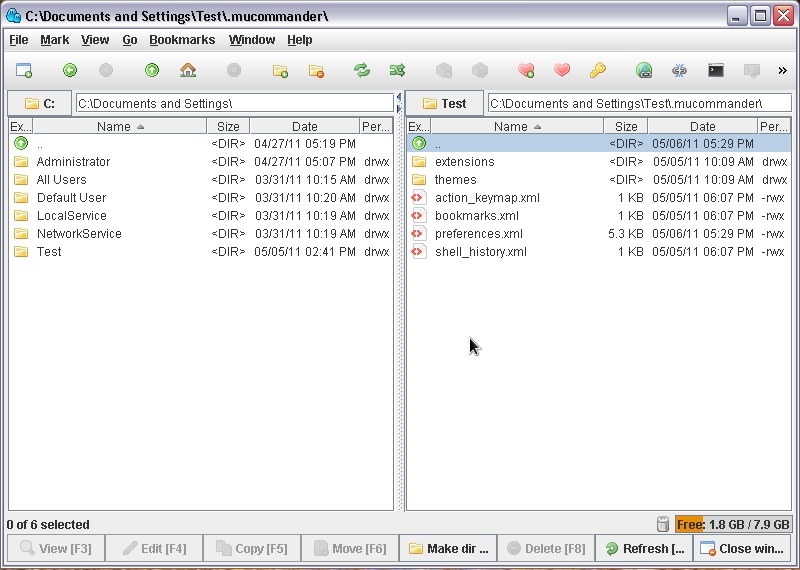Go to home folder house icon
Image resolution: width=800 pixels, height=570 pixels.
click(x=188, y=70)
